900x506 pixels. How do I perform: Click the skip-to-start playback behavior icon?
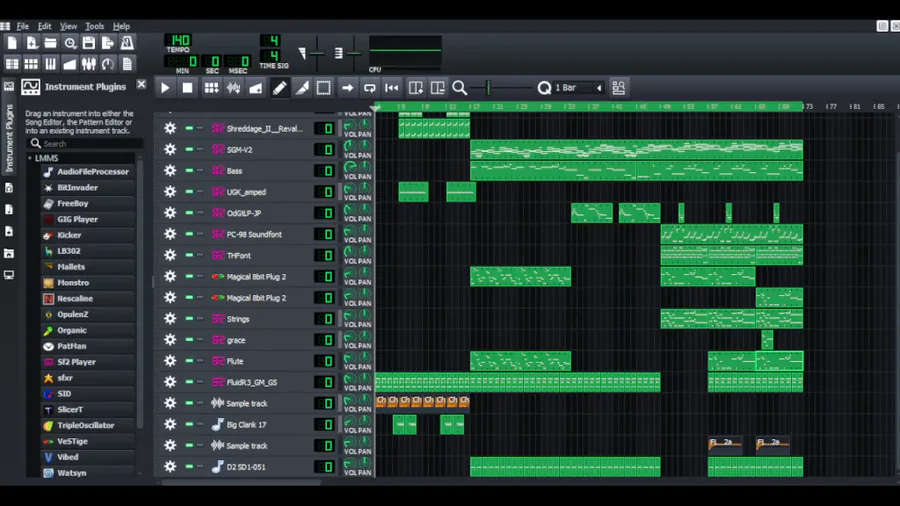[392, 88]
